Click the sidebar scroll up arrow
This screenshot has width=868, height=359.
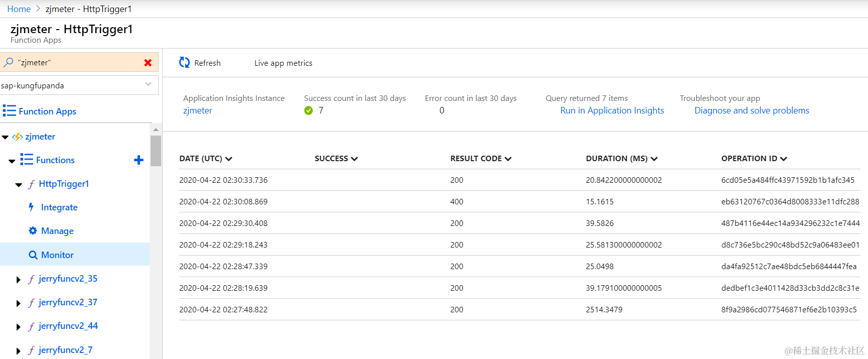click(x=156, y=130)
